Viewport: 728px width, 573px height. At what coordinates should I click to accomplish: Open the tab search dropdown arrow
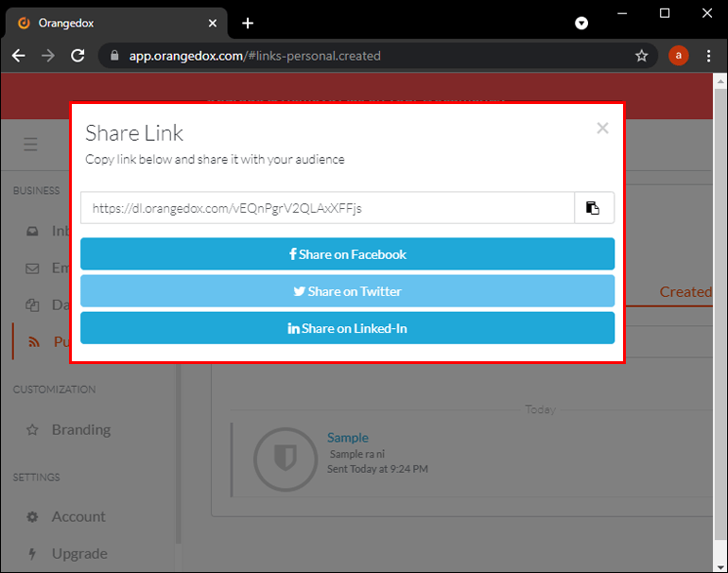(x=581, y=24)
